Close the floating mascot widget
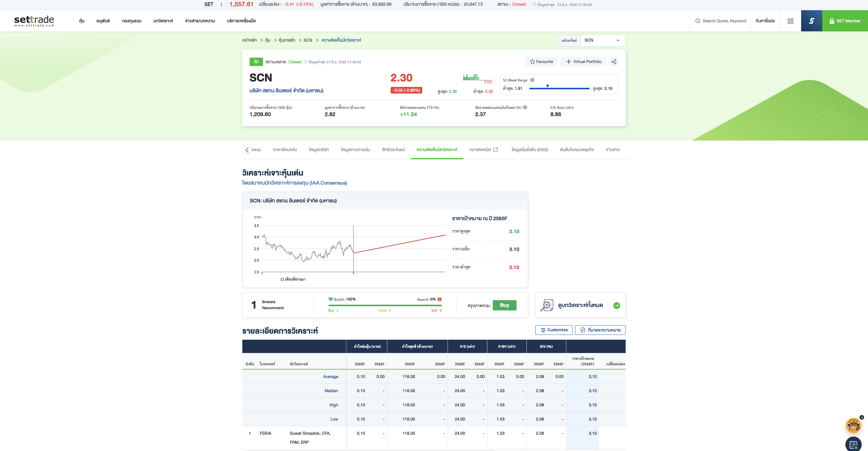The height and width of the screenshot is (451, 868). 862,417
